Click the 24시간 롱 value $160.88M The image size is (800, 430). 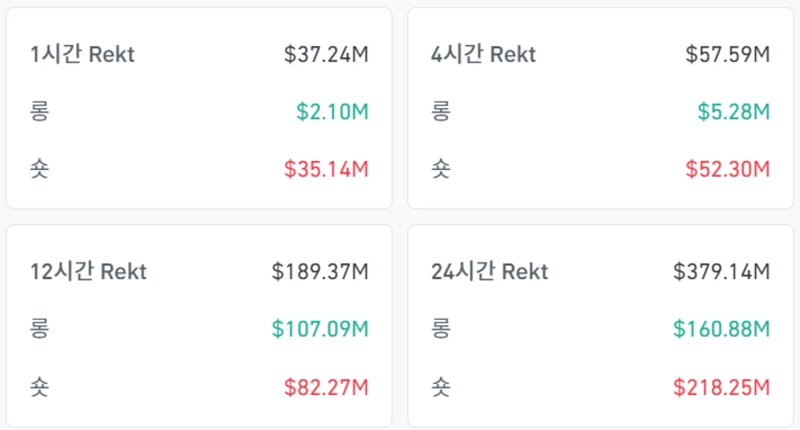(x=721, y=328)
